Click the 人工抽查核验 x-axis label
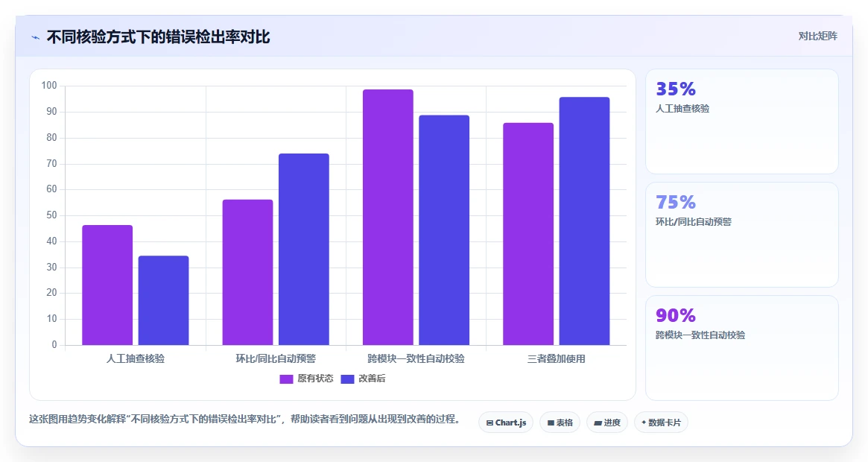The image size is (868, 462). point(136,359)
